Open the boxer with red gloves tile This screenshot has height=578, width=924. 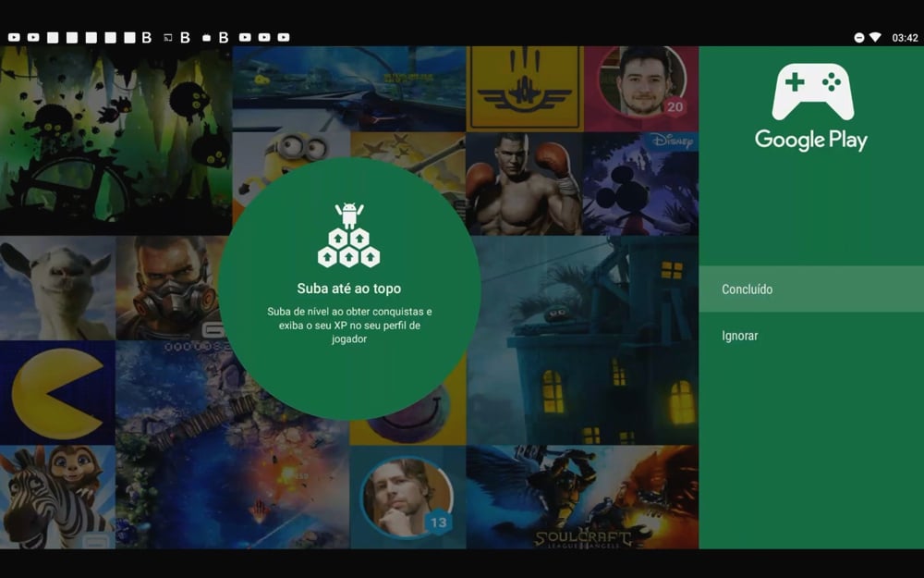pos(524,183)
